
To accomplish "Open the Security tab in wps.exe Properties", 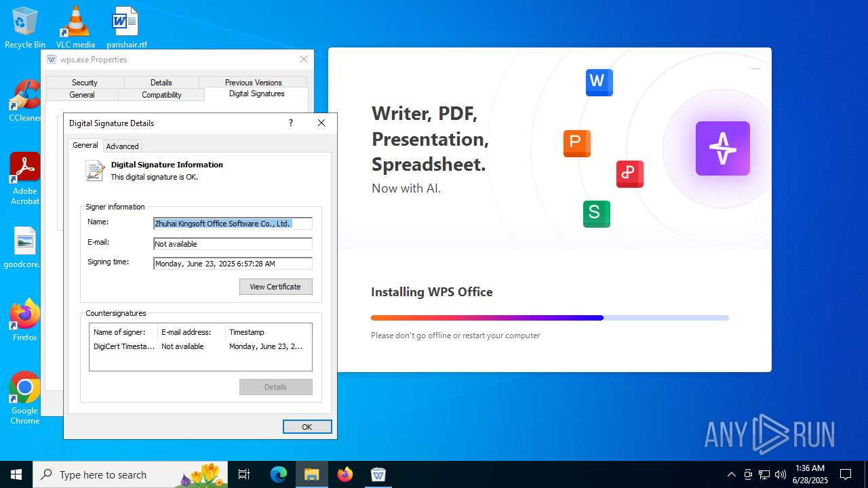I will [x=85, y=82].
